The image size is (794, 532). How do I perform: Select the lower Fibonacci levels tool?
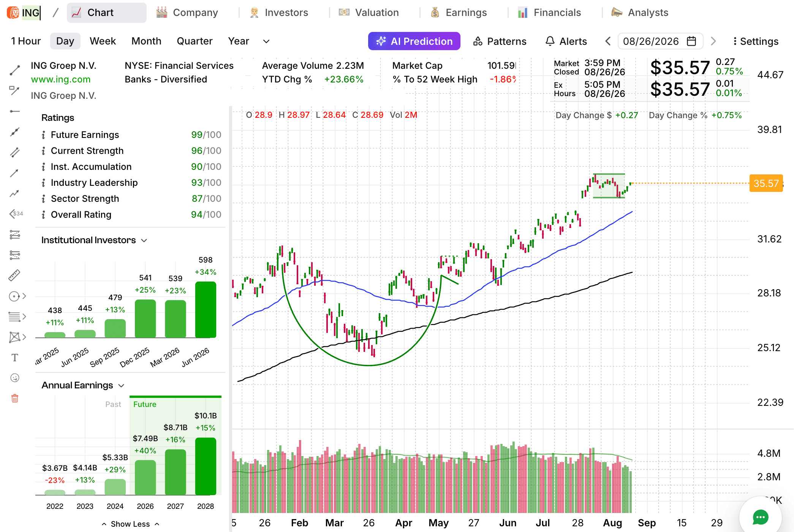(x=14, y=255)
